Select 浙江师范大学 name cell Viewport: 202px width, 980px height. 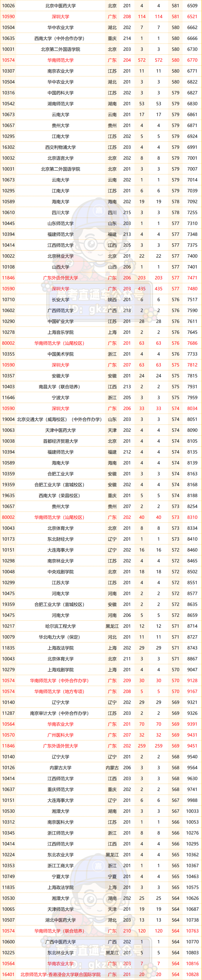[x=60, y=833]
